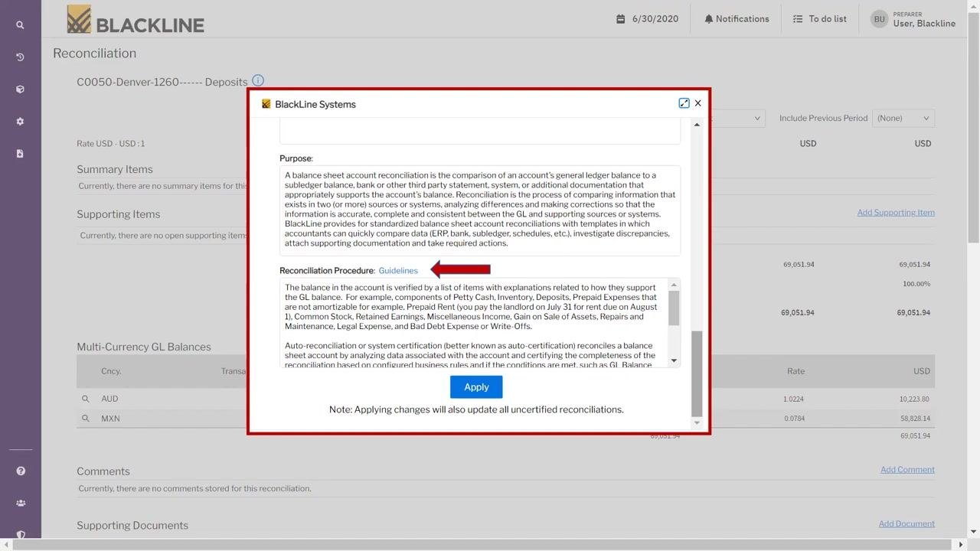This screenshot has height=551, width=980.
Task: Click the main page vertical scrollbar thumb
Action: click(x=974, y=129)
